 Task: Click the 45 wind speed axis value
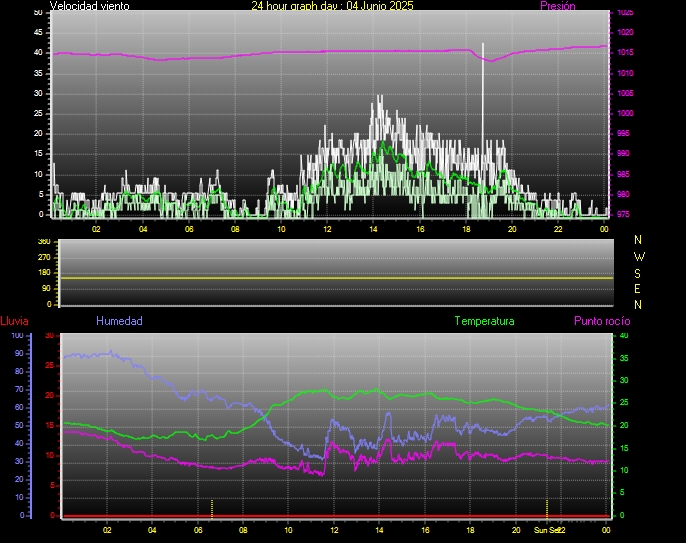(38, 32)
